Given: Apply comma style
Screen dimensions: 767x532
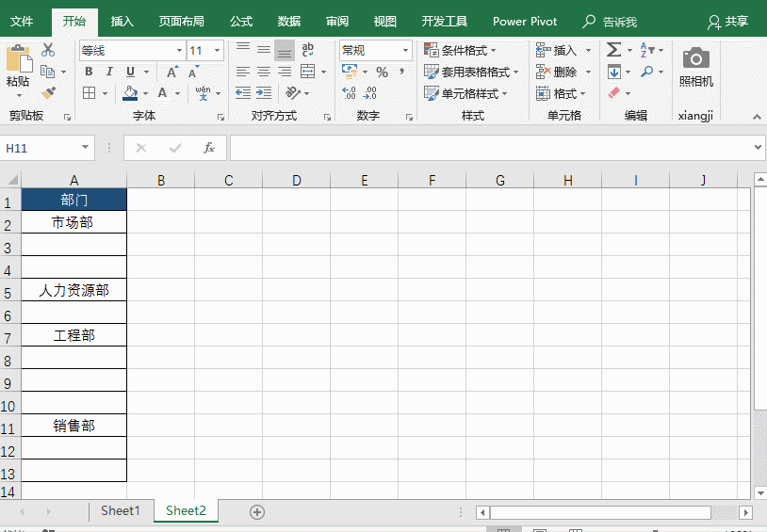Looking at the screenshot, I should (401, 72).
